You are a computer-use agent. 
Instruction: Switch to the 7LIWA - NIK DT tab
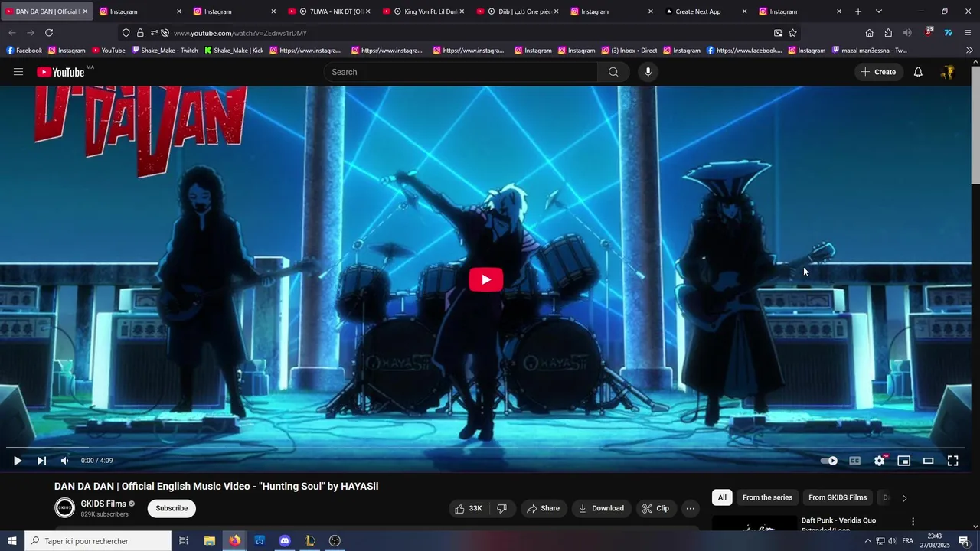[x=329, y=11]
